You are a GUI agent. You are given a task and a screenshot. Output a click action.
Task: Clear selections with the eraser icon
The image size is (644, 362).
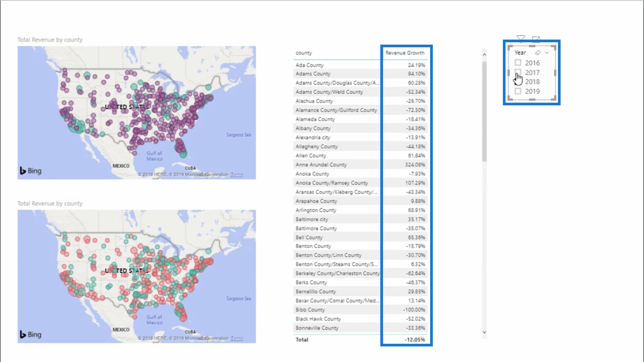[537, 53]
